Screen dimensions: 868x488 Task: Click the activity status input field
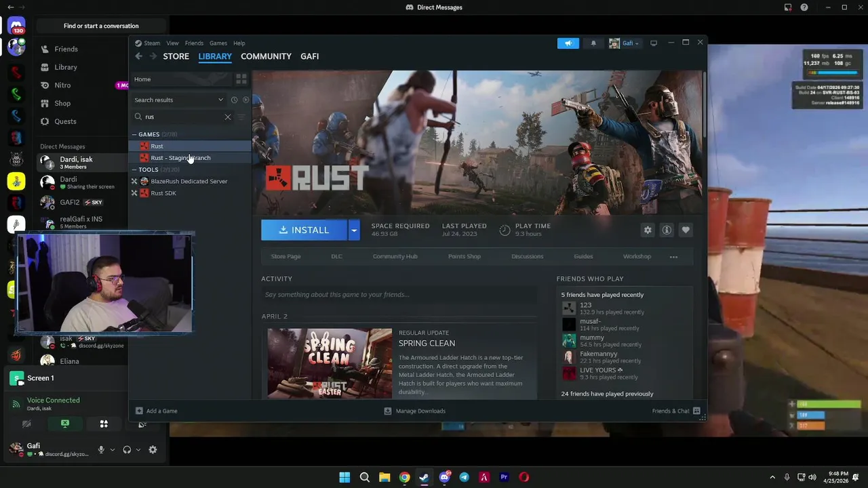(399, 295)
